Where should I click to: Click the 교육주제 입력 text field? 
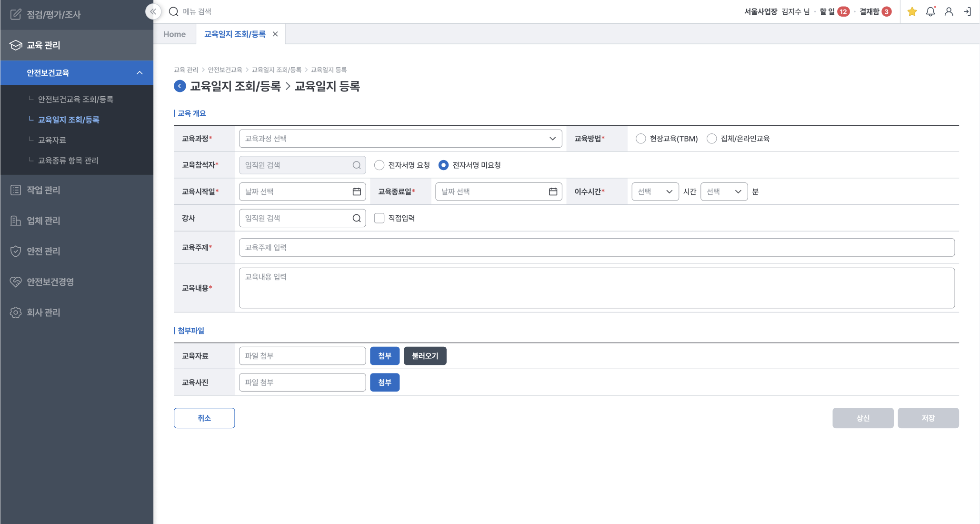point(596,248)
